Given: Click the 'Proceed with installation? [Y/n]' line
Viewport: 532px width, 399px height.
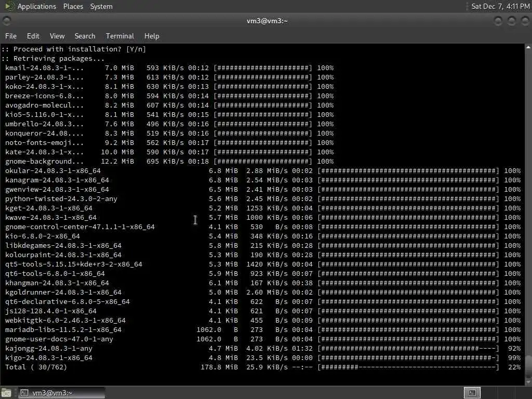Looking at the screenshot, I should 74,49.
